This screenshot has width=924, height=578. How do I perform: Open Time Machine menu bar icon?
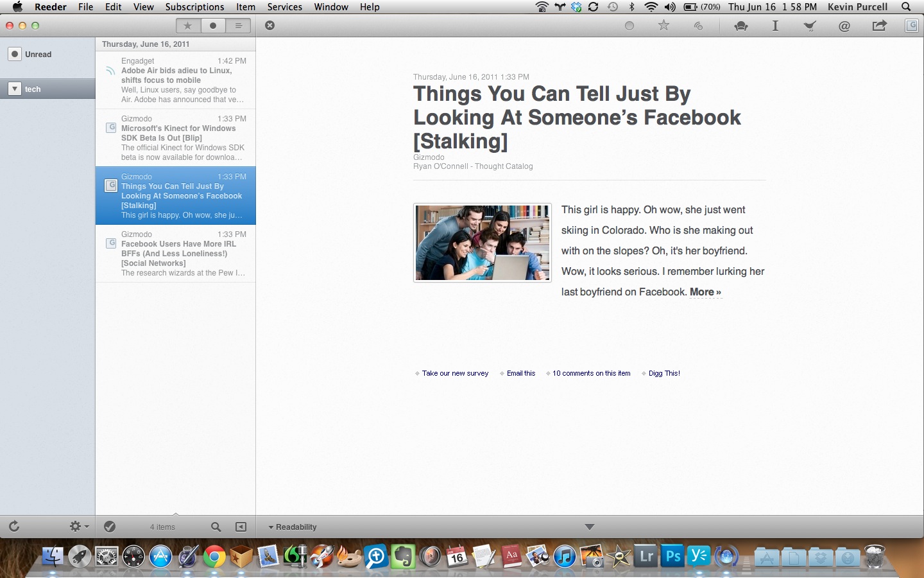[613, 7]
